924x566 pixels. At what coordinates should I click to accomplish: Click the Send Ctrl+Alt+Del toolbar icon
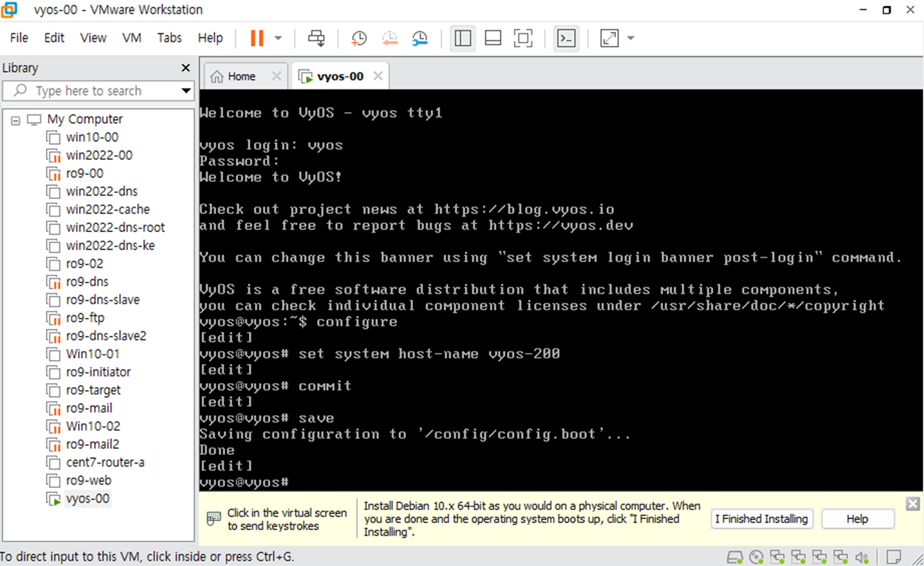(x=317, y=38)
